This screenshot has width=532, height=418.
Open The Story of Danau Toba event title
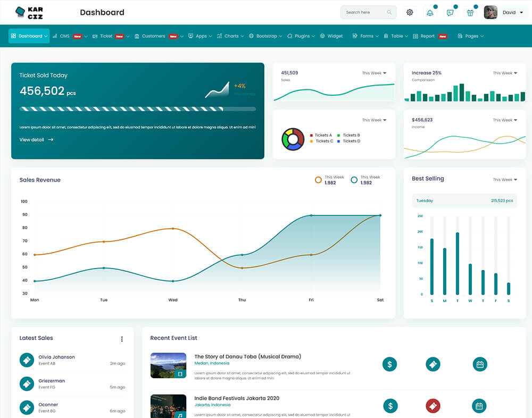click(x=247, y=356)
